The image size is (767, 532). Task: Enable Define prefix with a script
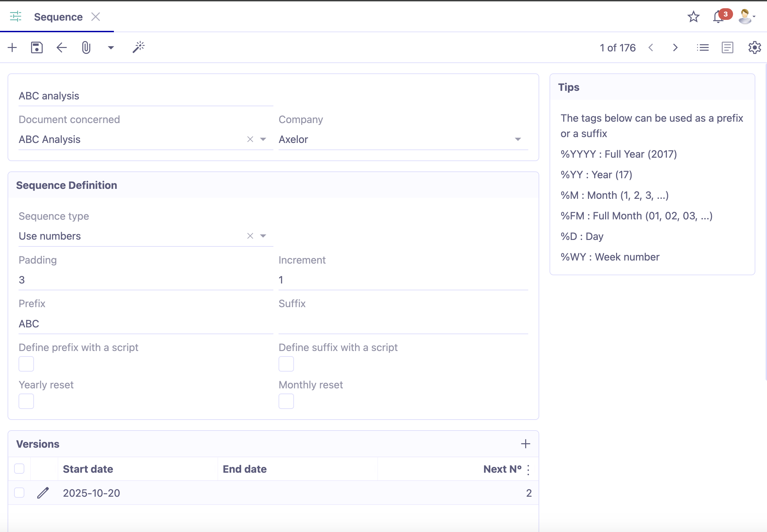click(26, 364)
